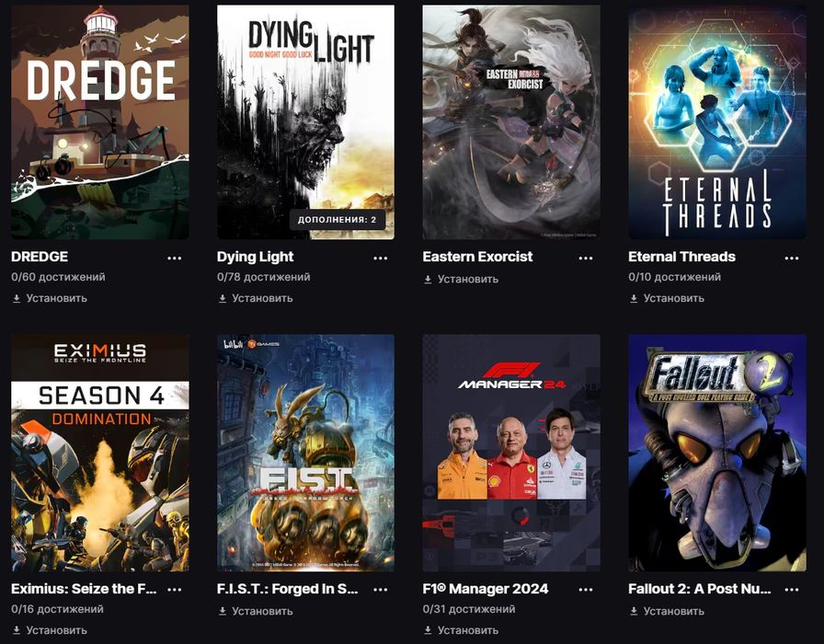
Task: Select the Fallout 2 cover art
Action: (717, 453)
